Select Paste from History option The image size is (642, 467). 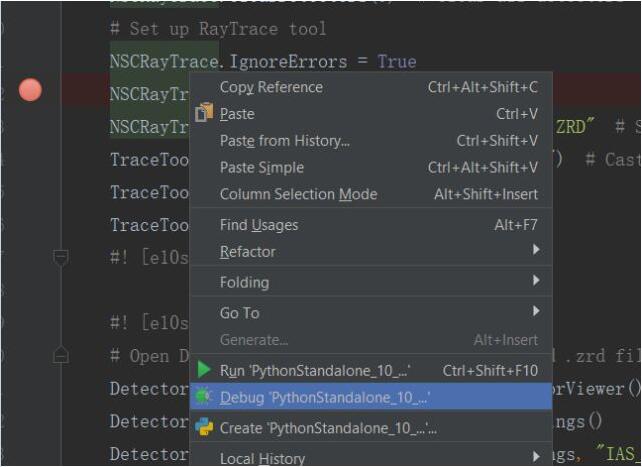(284, 141)
